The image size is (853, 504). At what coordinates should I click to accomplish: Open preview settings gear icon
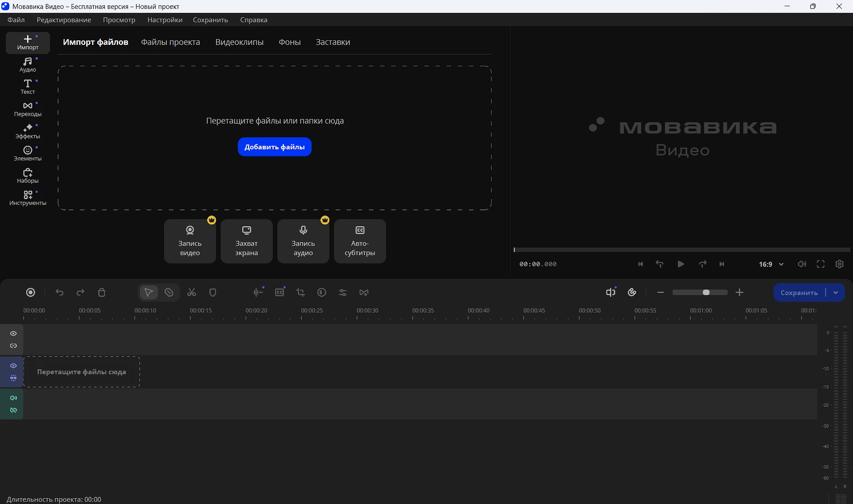(x=839, y=264)
